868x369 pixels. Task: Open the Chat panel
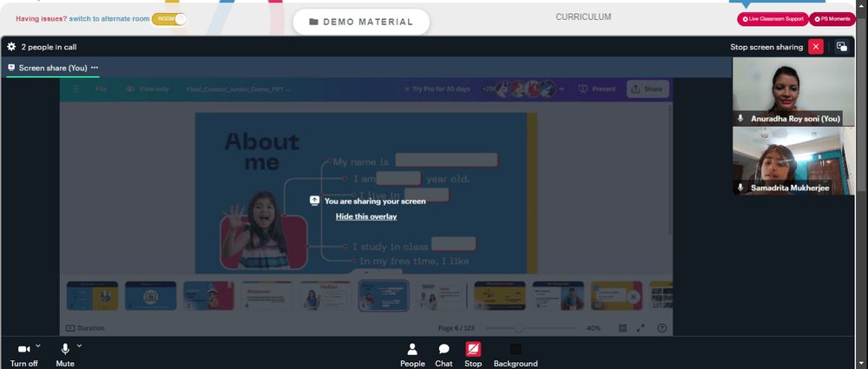tap(444, 355)
